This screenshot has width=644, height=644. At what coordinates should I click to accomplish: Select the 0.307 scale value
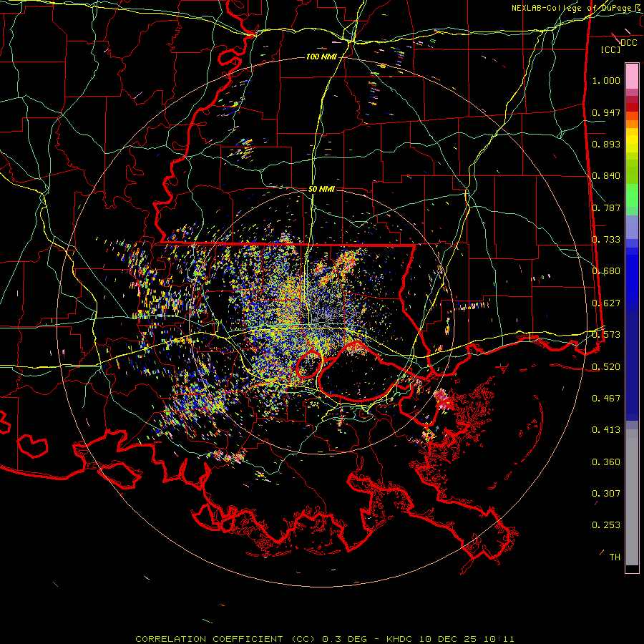click(606, 494)
